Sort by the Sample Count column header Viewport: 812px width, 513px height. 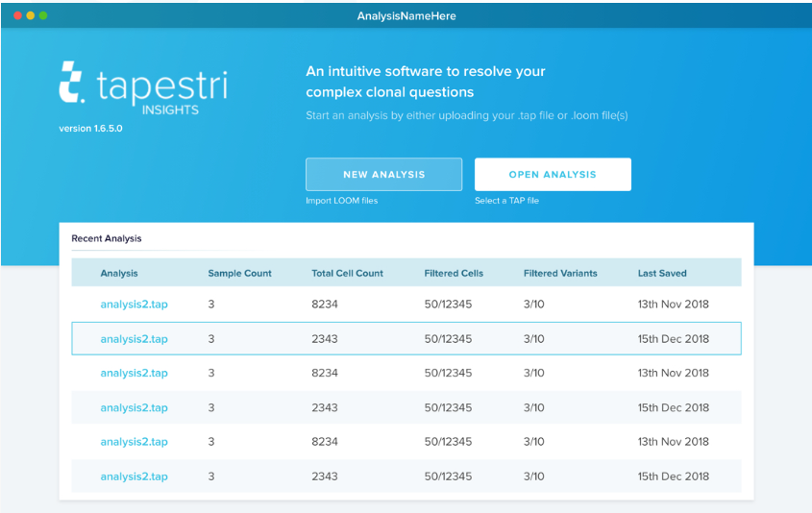coord(239,274)
